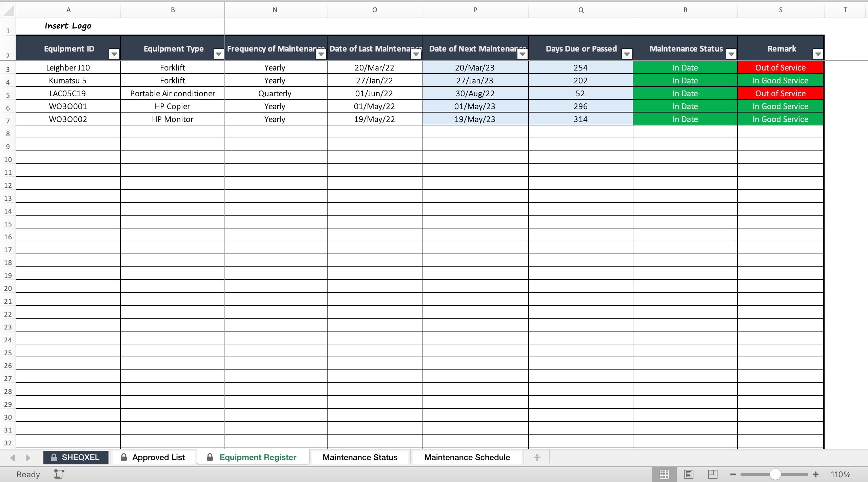Image resolution: width=868 pixels, height=482 pixels.
Task: Select the Out of Service remark for Leighber J10
Action: click(x=781, y=67)
